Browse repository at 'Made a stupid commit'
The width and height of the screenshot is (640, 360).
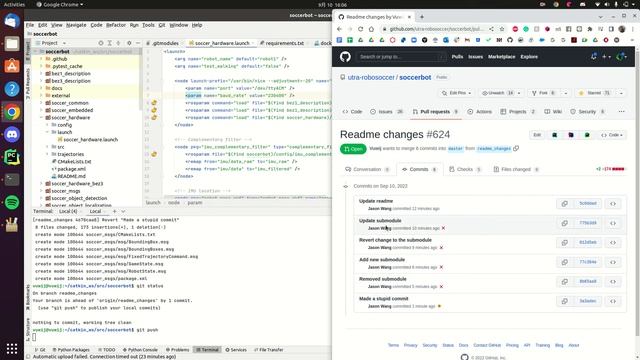click(613, 301)
